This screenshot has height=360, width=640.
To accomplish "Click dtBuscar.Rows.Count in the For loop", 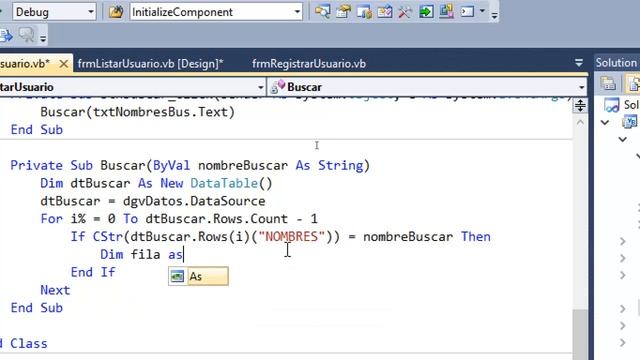I will coord(216,219).
